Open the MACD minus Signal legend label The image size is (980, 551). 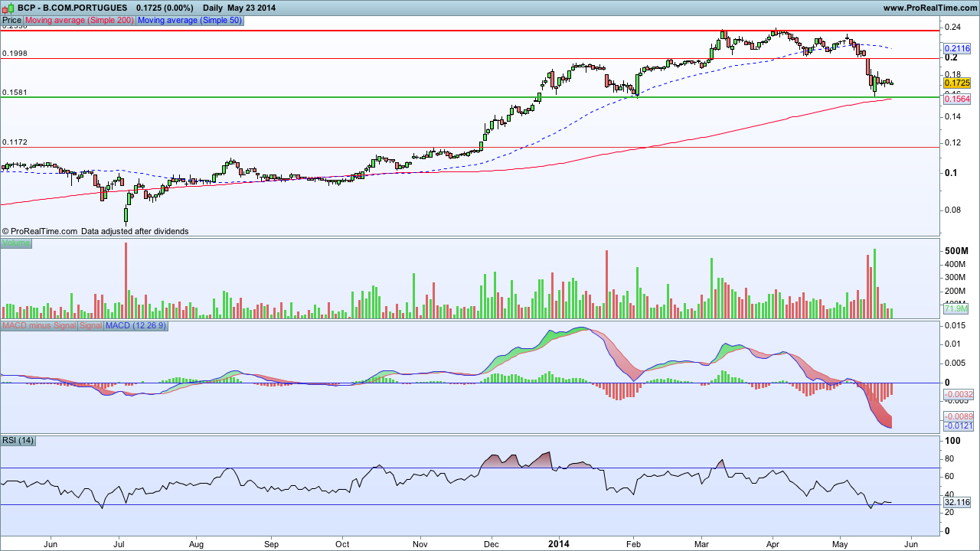pos(40,326)
